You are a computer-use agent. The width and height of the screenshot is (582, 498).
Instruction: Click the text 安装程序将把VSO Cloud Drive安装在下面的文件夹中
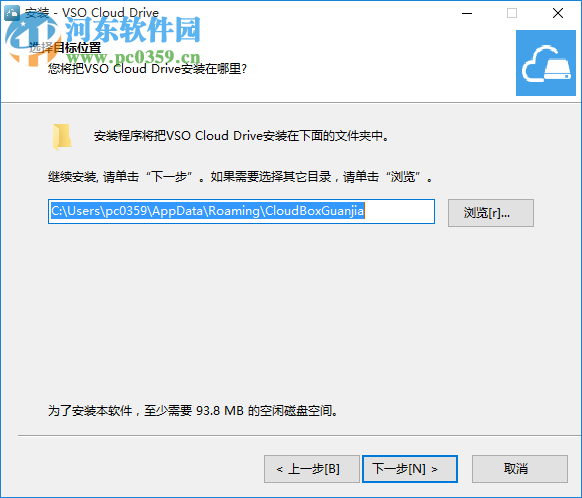click(241, 136)
